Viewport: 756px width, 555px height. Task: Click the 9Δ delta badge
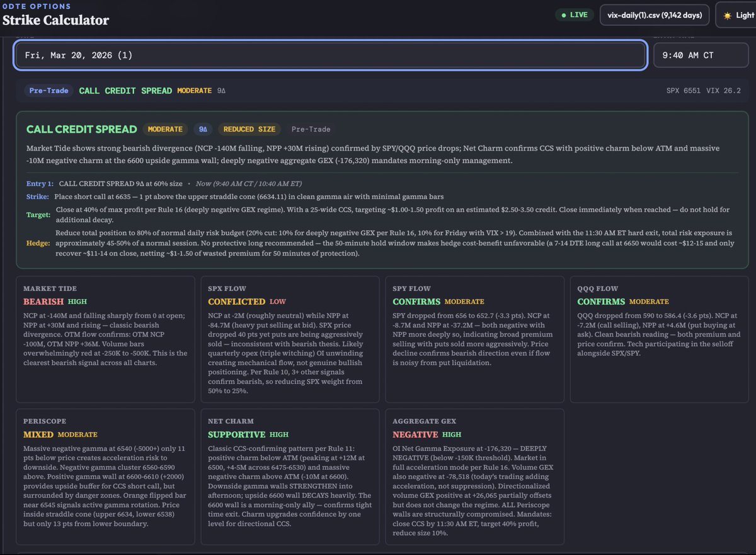click(203, 129)
